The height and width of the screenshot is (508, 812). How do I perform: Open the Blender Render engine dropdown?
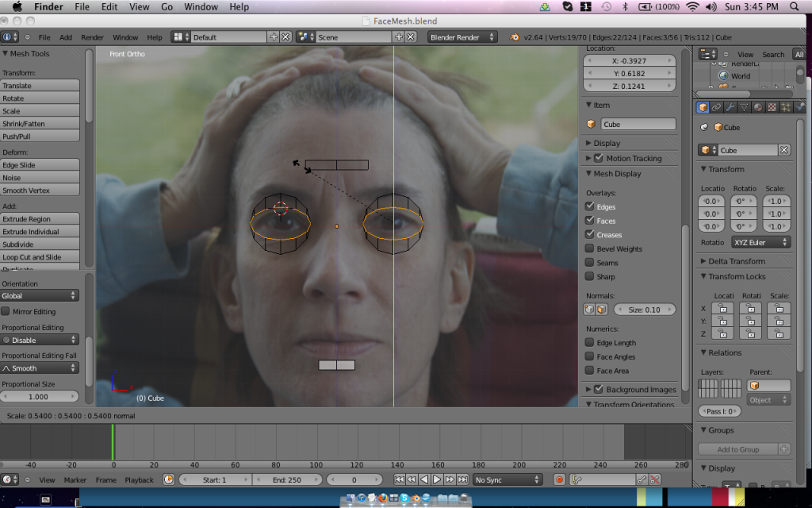point(462,37)
